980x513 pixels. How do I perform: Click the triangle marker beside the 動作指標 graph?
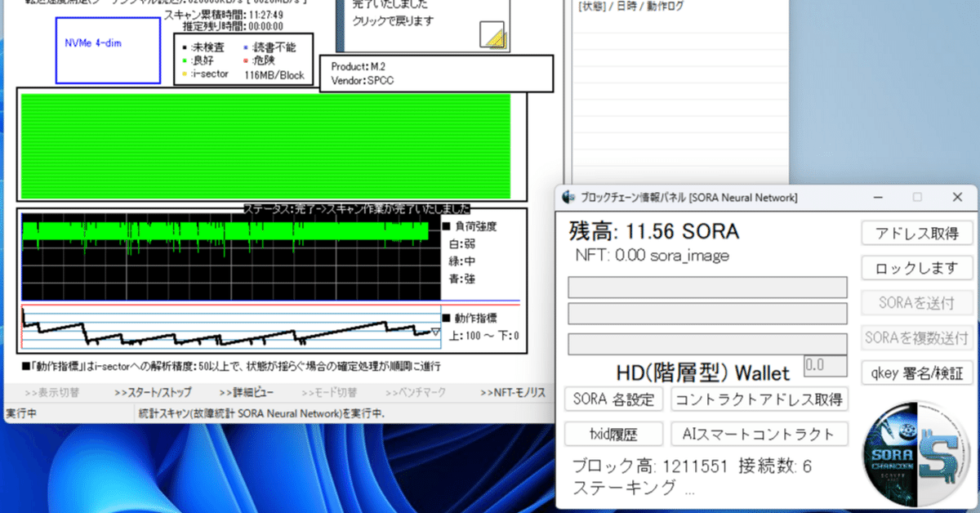tap(436, 331)
